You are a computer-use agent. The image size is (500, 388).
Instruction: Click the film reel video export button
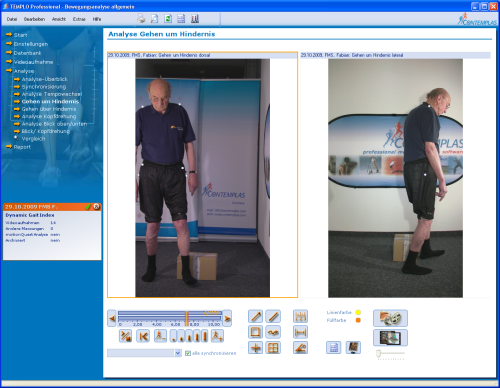coord(390,318)
